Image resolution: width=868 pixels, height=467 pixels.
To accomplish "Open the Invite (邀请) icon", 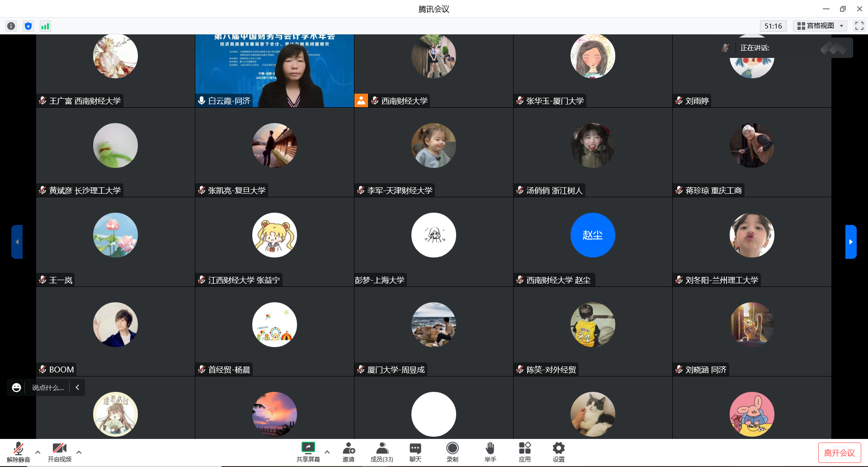I will point(349,452).
